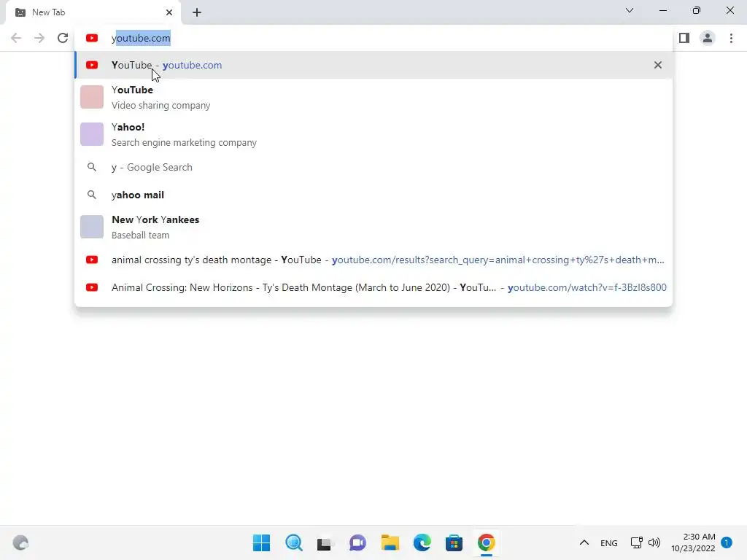Open 'animal crossing ty's death montage' results suggestion
This screenshot has height=560, width=747.
(x=373, y=260)
